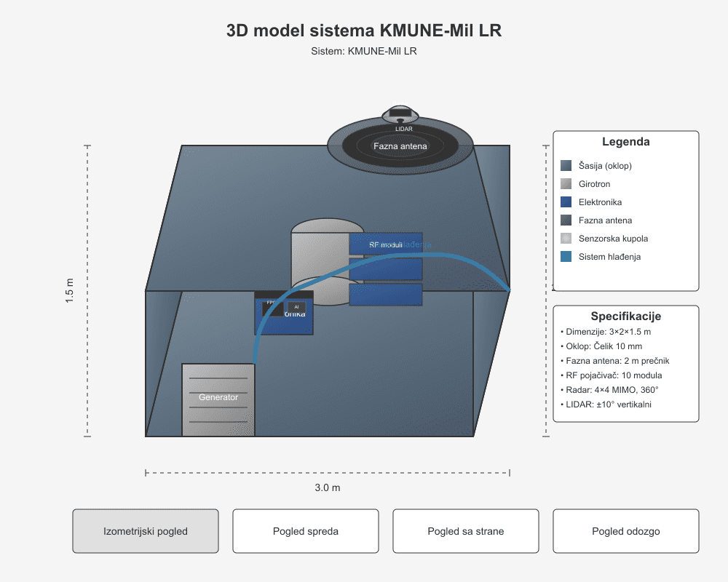728x582 pixels.
Task: Open the Pogled odozgo view
Action: [626, 531]
